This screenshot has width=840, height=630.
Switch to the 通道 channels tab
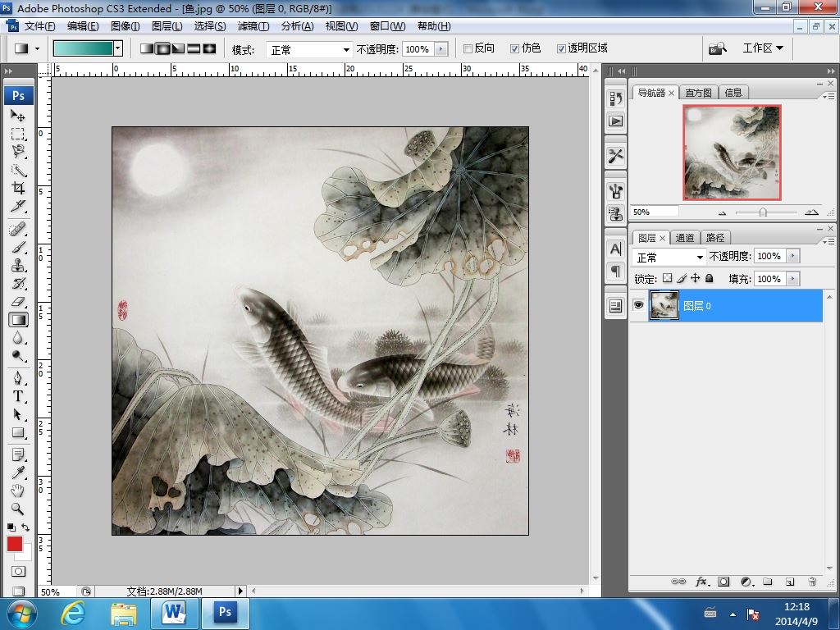point(685,238)
